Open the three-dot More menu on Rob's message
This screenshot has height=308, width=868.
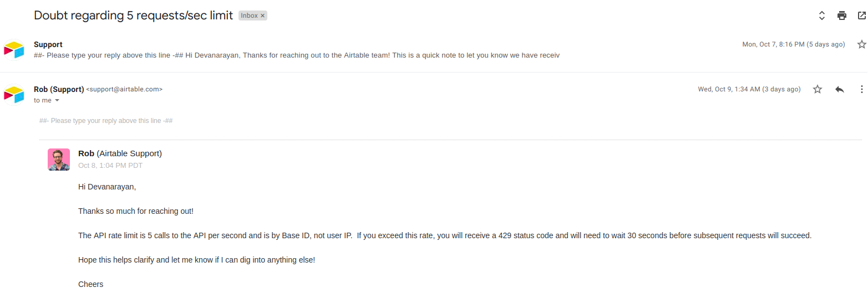click(861, 89)
